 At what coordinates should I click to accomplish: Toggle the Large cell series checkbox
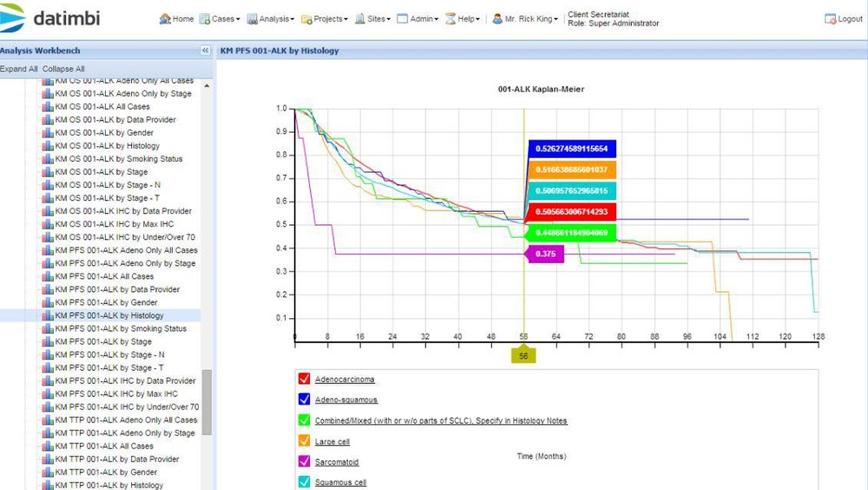click(304, 440)
